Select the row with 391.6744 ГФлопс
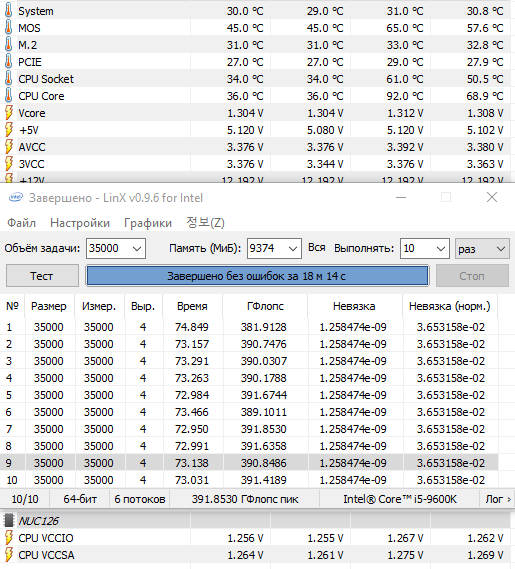Viewport: 515px width, 569px height. [249, 395]
